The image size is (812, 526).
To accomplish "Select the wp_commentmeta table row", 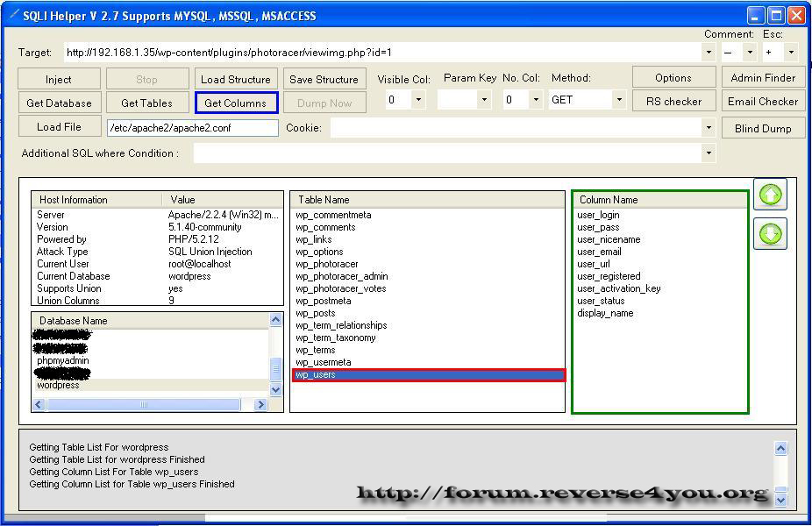I will point(428,215).
